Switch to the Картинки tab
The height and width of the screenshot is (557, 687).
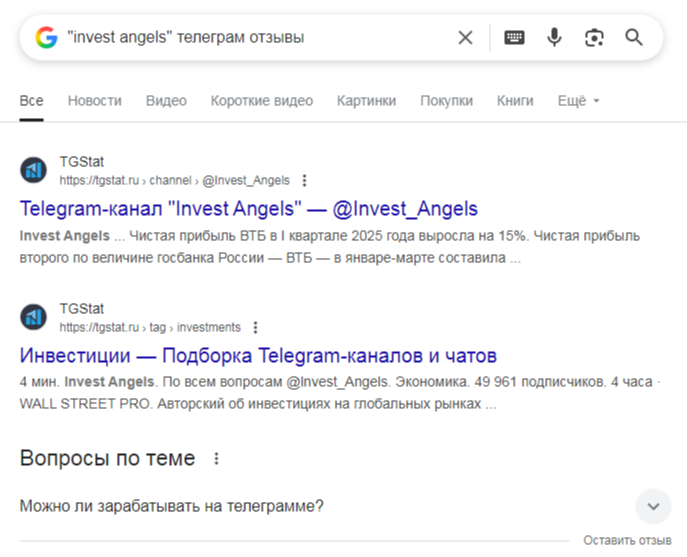coord(366,101)
